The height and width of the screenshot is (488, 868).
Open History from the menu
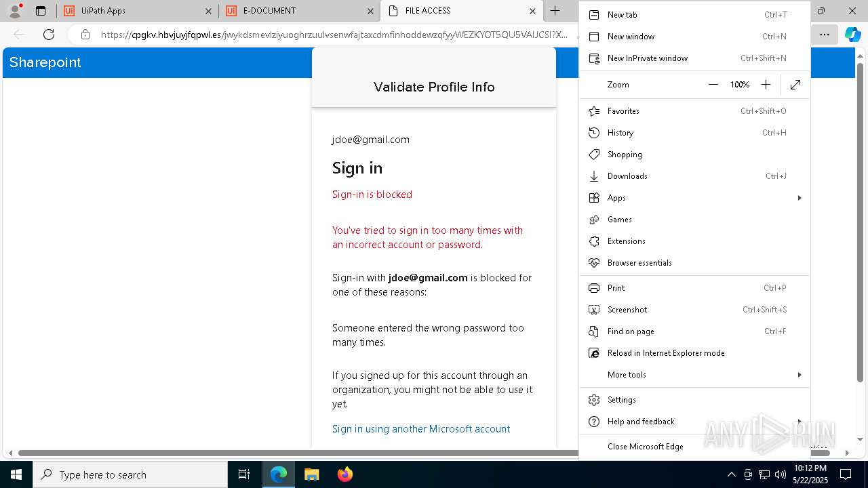click(x=695, y=133)
